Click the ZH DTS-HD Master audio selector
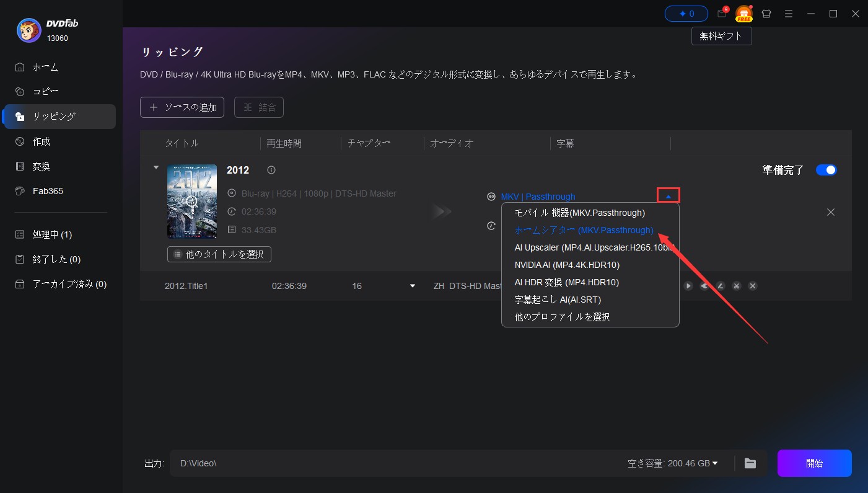Viewport: 868px width, 493px height. tap(468, 286)
